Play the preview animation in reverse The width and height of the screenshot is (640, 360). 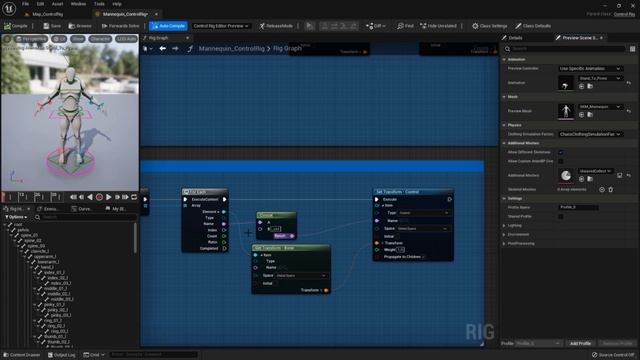(x=90, y=197)
